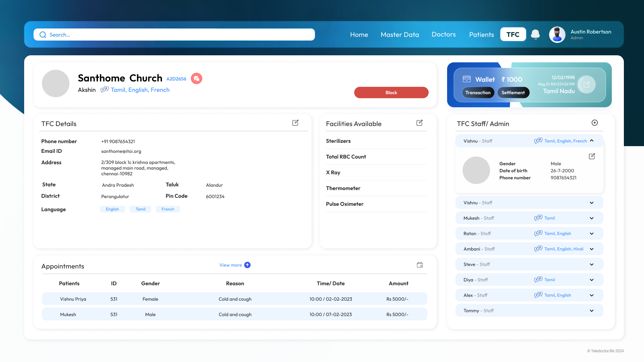
Task: Expand the Tommy staff row
Action: point(592,311)
